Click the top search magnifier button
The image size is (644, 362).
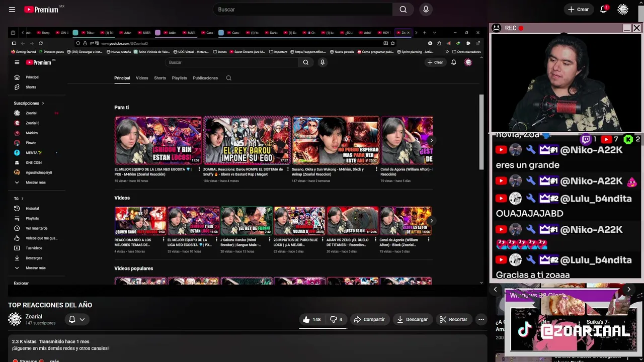point(403,10)
